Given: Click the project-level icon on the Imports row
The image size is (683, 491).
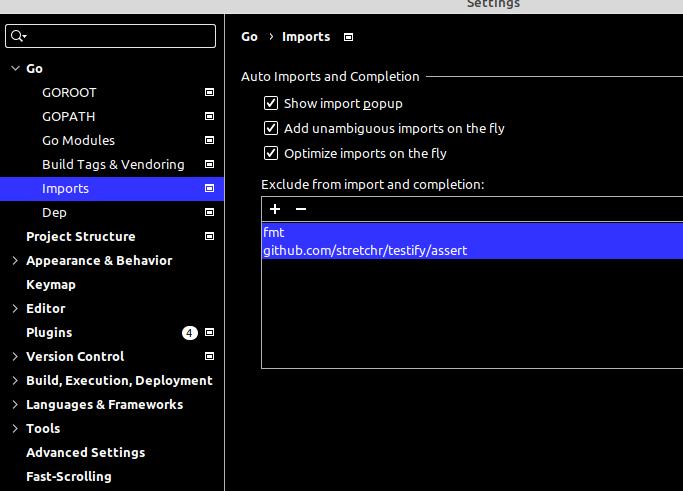Looking at the screenshot, I should pyautogui.click(x=210, y=188).
